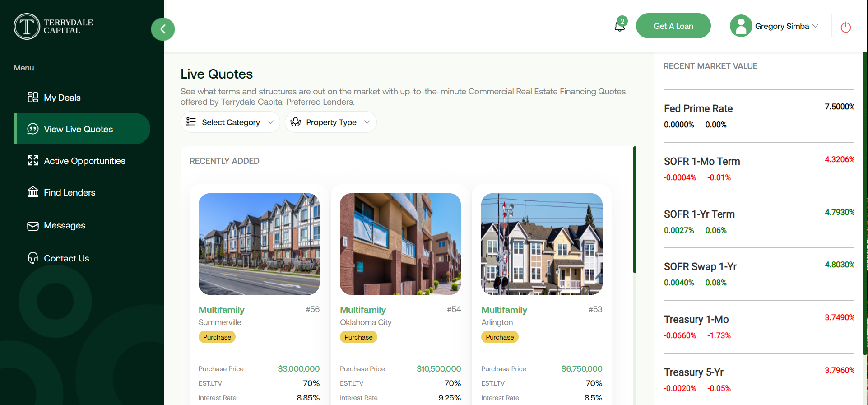
Task: Click the Find Lenders bank icon
Action: point(33,192)
